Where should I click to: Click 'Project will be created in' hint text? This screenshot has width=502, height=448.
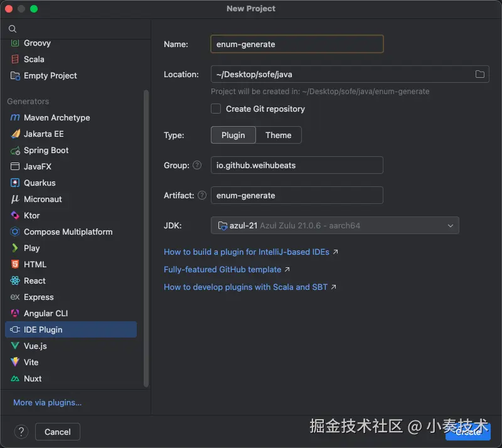(x=320, y=92)
